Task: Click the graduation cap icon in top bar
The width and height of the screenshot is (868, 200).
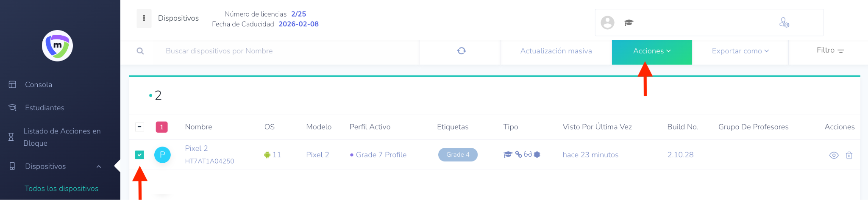Action: coord(629,22)
